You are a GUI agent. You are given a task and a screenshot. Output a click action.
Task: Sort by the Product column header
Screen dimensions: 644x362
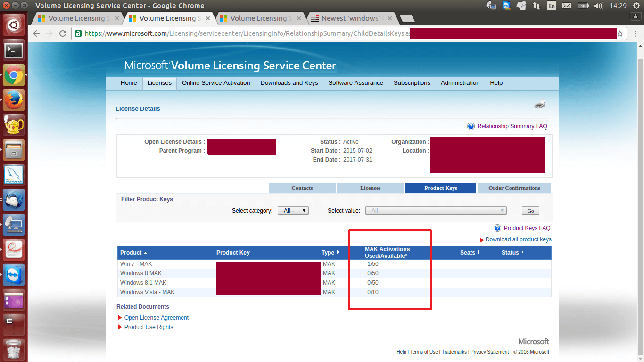pyautogui.click(x=133, y=253)
